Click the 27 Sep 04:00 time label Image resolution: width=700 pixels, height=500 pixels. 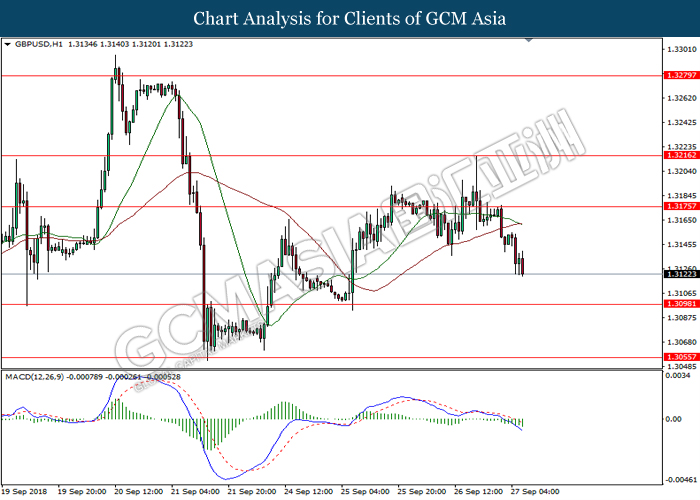[535, 492]
